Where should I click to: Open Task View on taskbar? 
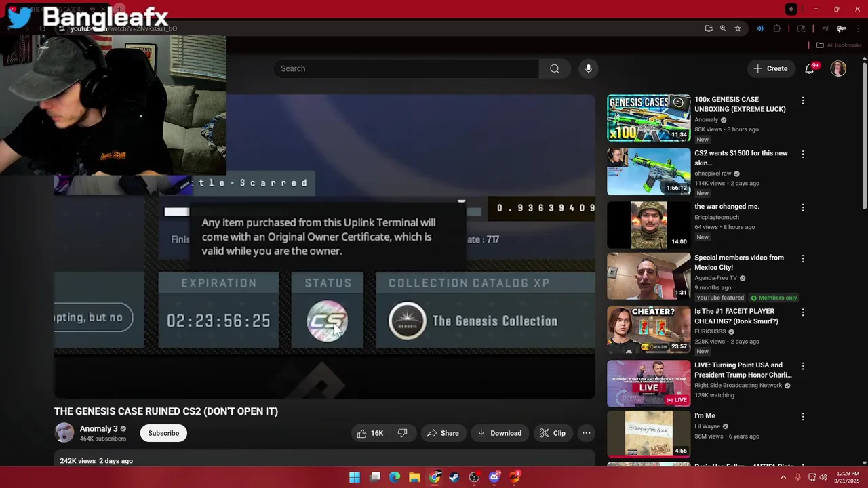point(375,477)
